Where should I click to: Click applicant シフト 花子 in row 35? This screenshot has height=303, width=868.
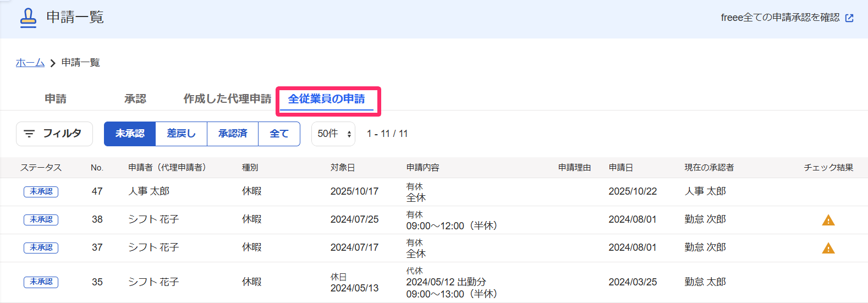tap(153, 282)
